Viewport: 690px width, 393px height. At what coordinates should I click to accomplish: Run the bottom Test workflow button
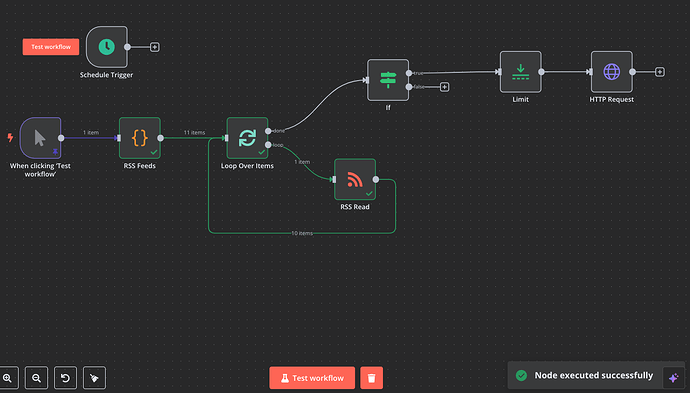pos(312,378)
